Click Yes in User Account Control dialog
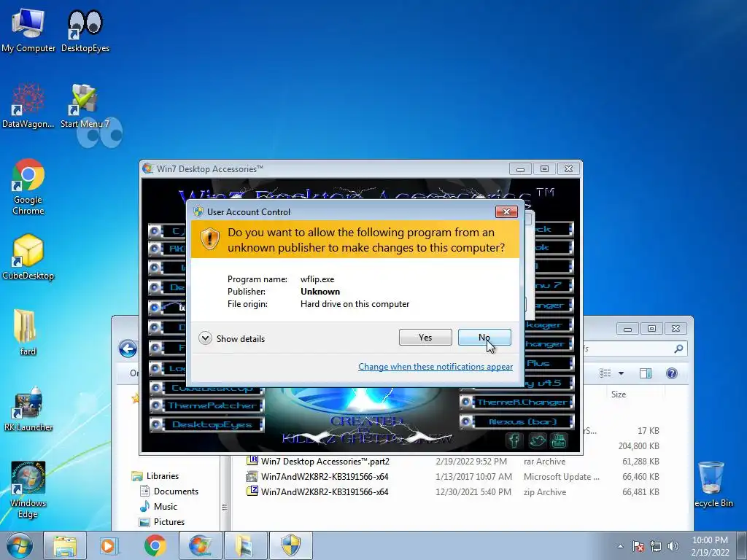747x560 pixels. (x=425, y=337)
